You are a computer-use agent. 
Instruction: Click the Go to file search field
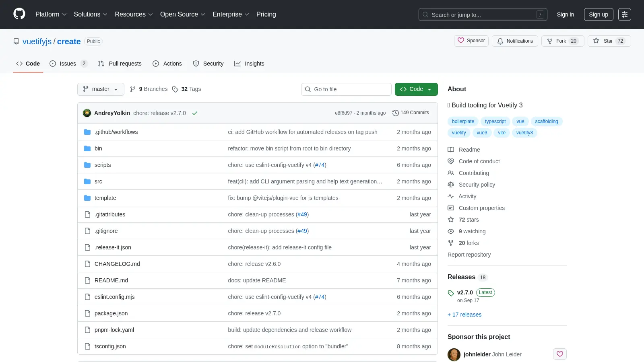click(346, 89)
